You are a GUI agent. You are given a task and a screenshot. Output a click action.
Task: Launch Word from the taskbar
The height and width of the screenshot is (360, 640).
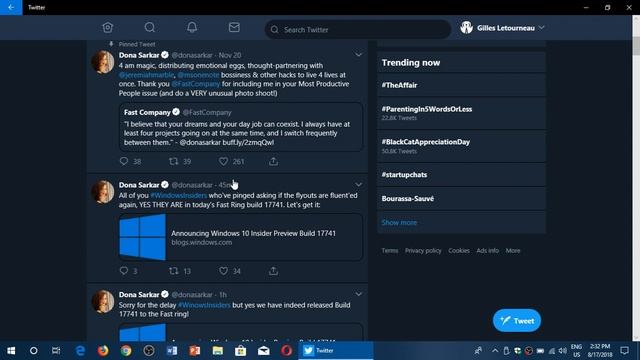172,350
